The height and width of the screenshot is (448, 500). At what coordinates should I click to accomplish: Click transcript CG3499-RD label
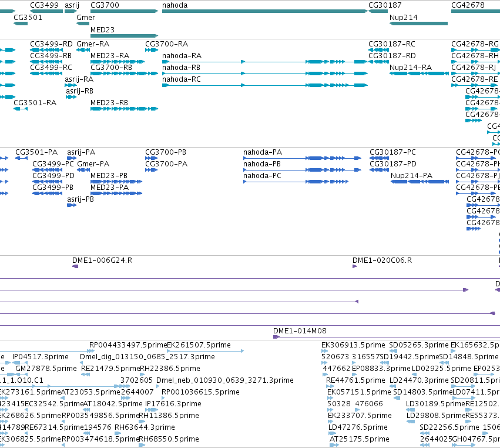click(51, 44)
